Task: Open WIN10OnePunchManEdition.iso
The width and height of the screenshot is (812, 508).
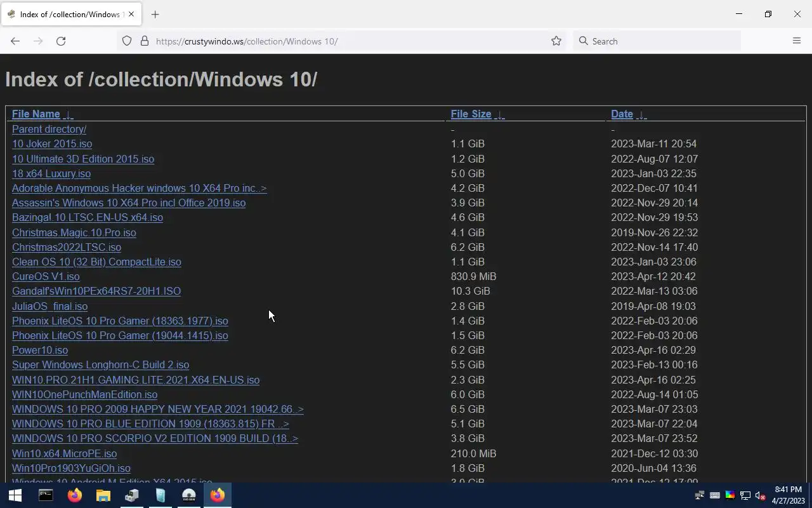Action: (x=84, y=394)
